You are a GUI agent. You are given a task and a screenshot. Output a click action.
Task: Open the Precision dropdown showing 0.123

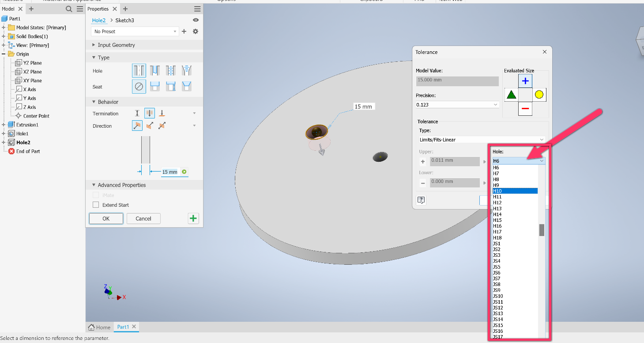pyautogui.click(x=457, y=105)
